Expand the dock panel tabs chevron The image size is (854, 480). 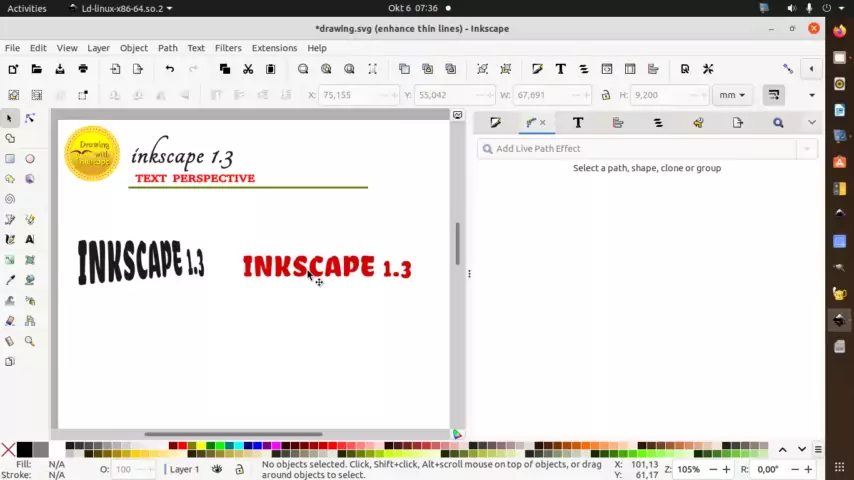click(811, 122)
